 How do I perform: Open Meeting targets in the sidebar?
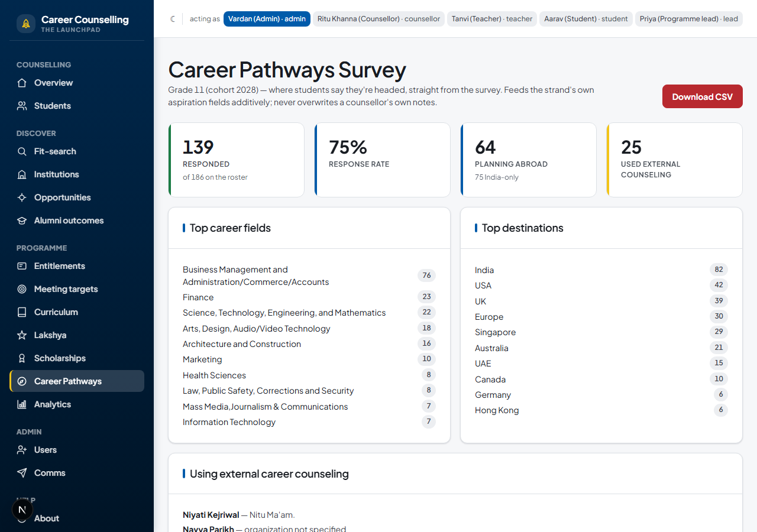[77, 289]
